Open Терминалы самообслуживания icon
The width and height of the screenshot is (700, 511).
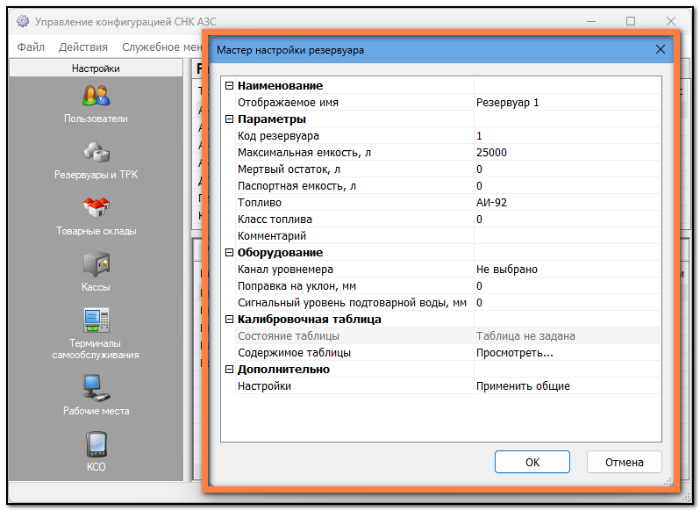click(x=96, y=320)
